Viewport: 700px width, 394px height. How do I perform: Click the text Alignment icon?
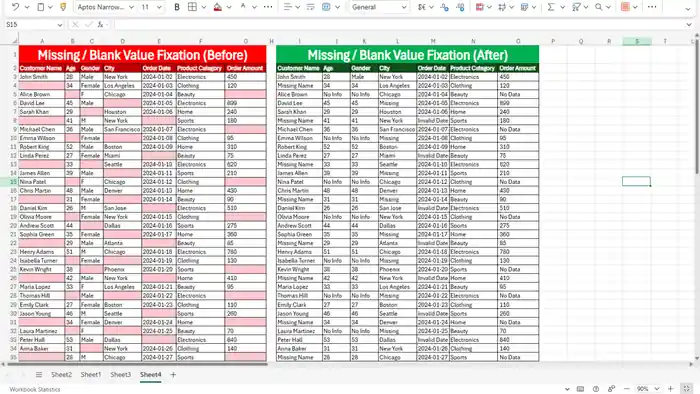pyautogui.click(x=288, y=7)
